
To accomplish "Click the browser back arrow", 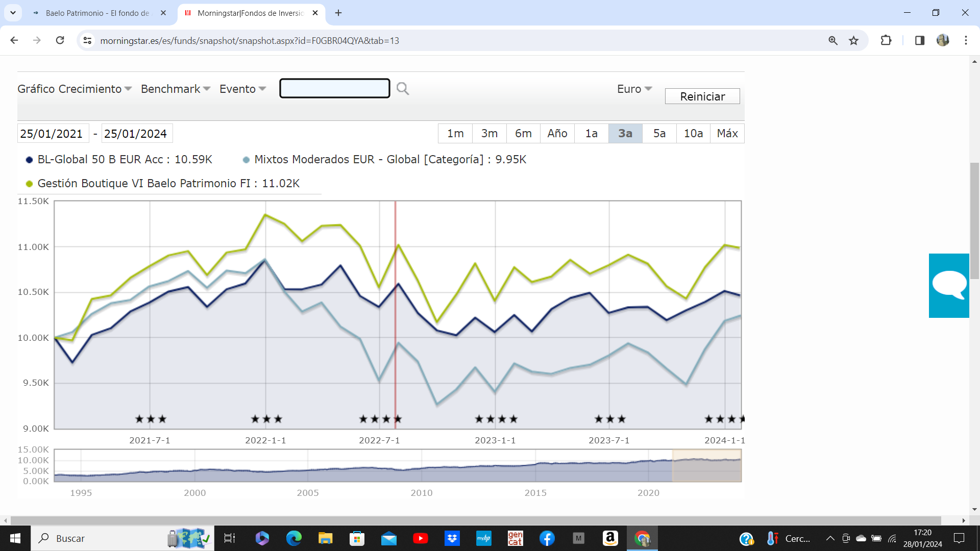I will point(14,40).
